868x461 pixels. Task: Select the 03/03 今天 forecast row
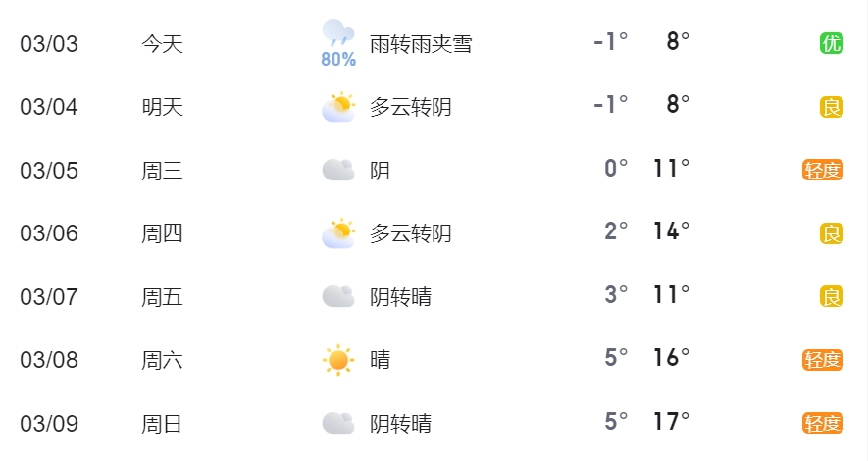(x=434, y=43)
